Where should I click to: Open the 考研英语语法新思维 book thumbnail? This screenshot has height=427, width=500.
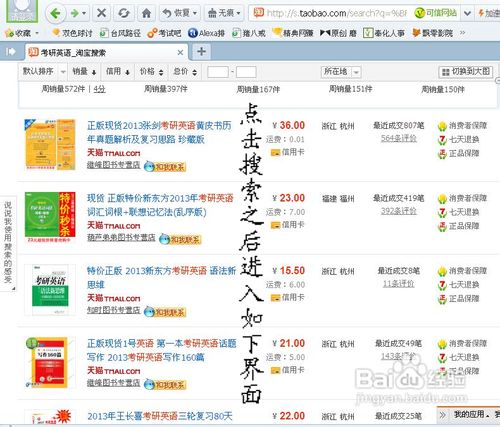point(50,289)
